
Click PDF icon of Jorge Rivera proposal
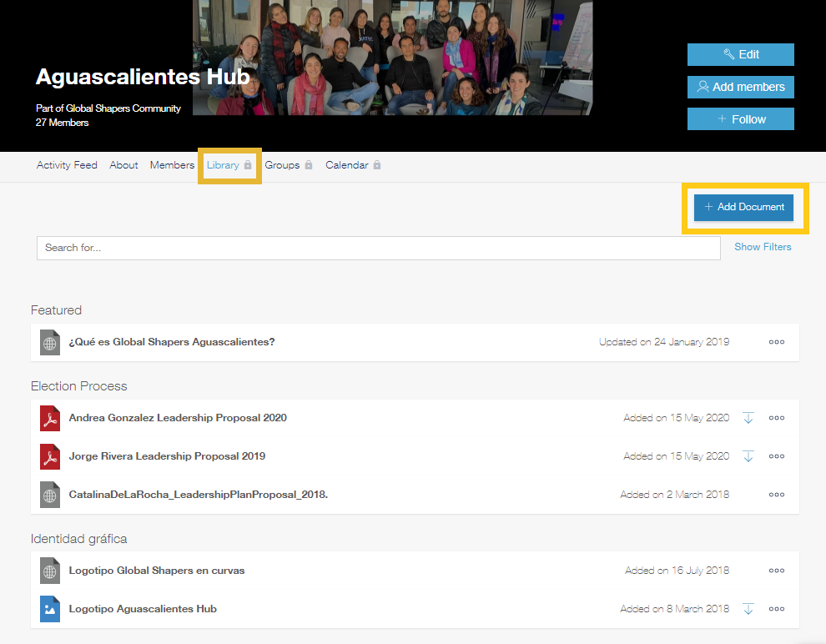50,456
